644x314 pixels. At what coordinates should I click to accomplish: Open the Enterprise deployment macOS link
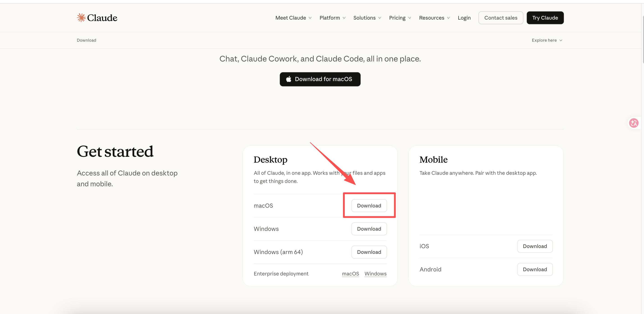[350, 274]
